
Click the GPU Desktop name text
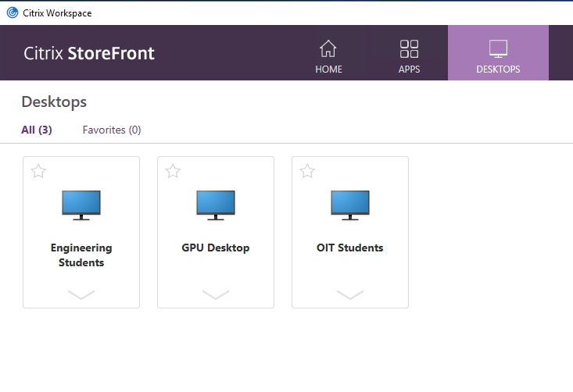(x=216, y=248)
